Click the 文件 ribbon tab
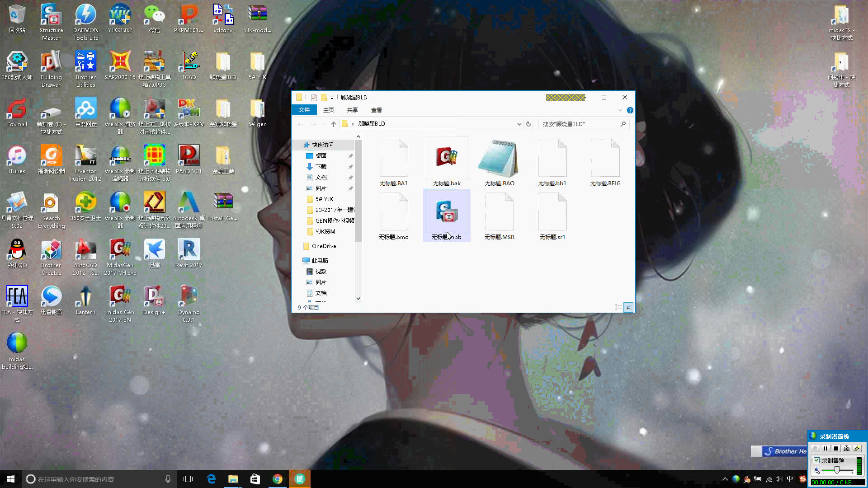868x488 pixels. (304, 110)
